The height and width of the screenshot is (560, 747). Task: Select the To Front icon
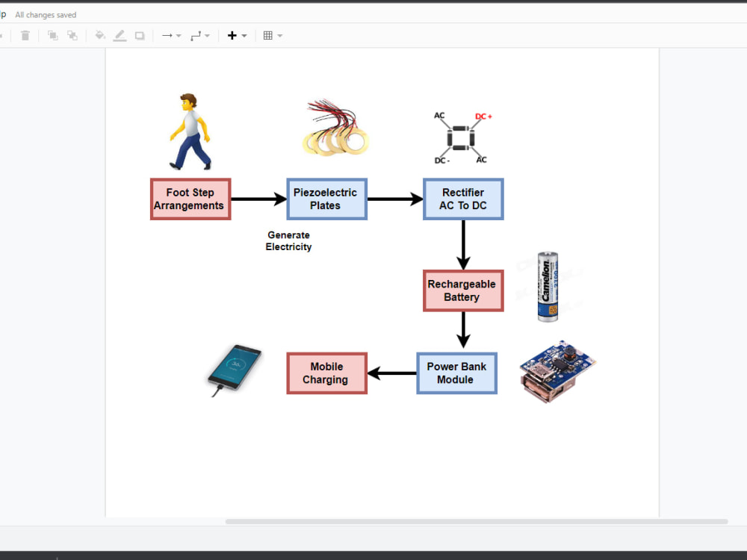(52, 35)
